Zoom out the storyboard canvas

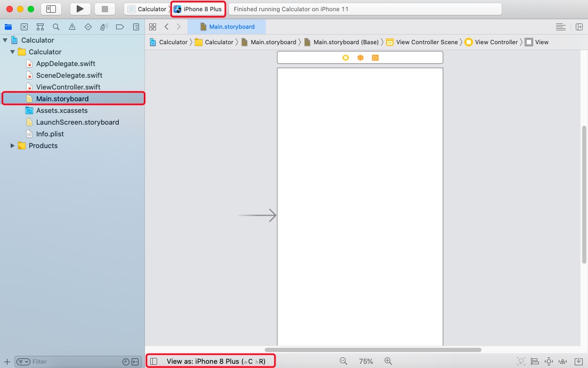click(x=343, y=361)
